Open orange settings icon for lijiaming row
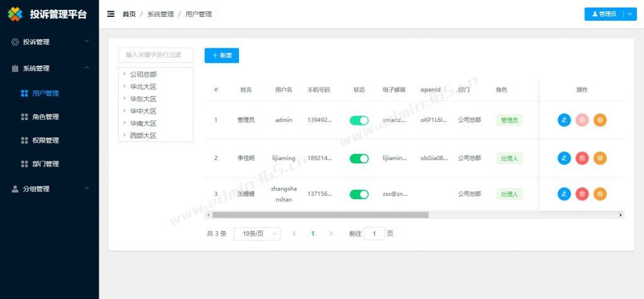644x299 pixels. coord(600,158)
